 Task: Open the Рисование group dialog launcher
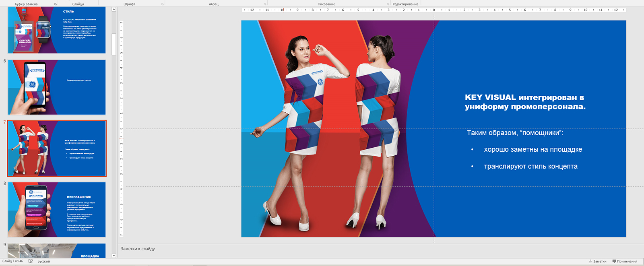[x=388, y=4]
